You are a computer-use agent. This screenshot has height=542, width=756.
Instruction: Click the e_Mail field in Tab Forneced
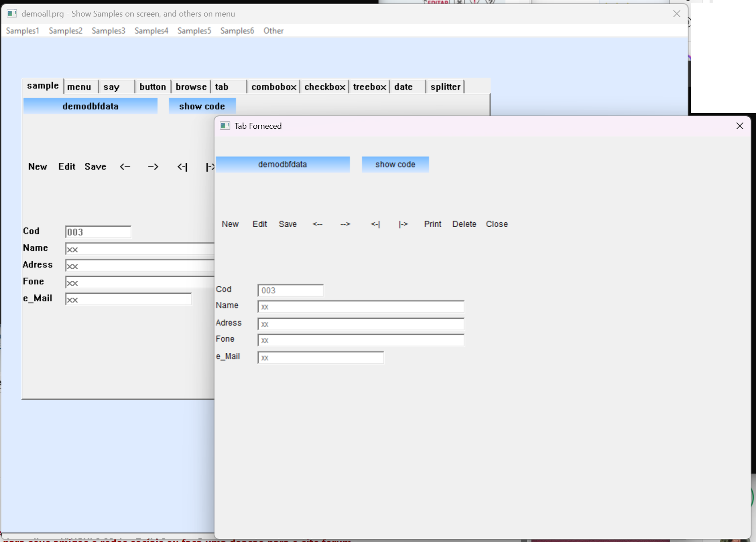(x=320, y=358)
